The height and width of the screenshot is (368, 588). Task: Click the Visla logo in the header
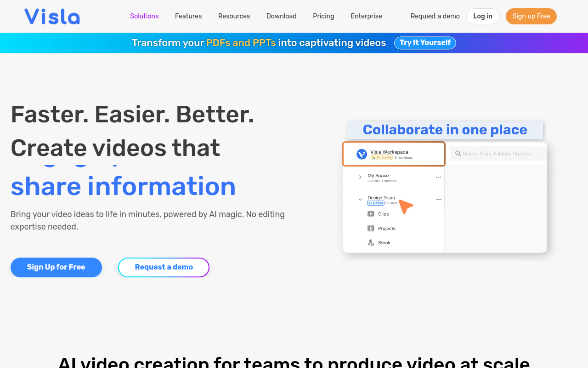[52, 16]
